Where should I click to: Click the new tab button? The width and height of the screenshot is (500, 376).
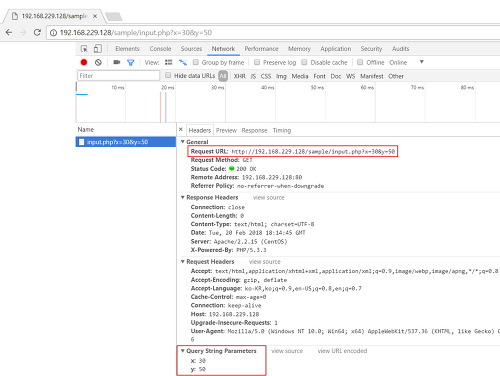(x=113, y=16)
